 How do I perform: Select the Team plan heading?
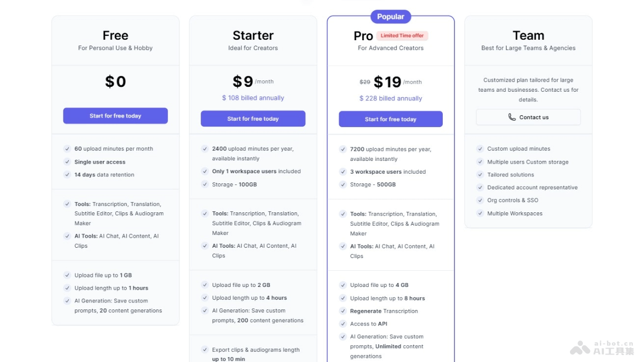(528, 35)
